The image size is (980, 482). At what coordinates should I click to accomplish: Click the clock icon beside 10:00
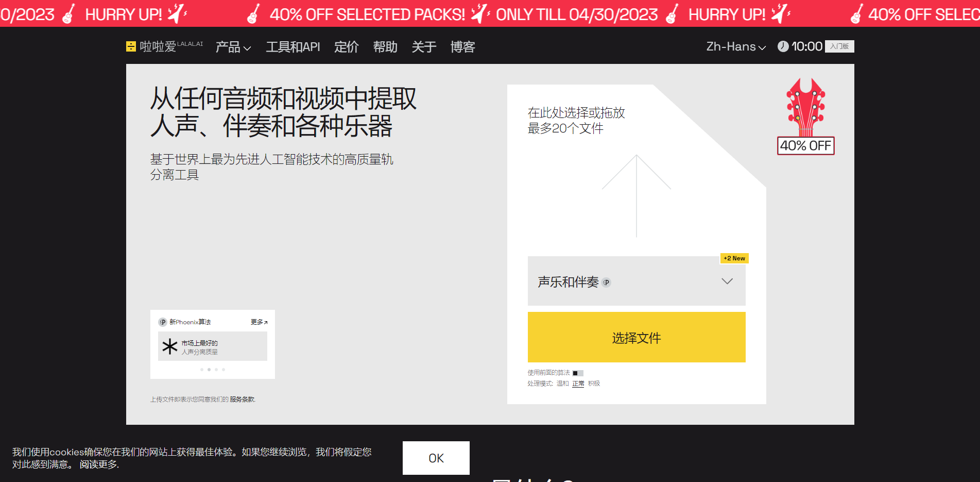(783, 46)
